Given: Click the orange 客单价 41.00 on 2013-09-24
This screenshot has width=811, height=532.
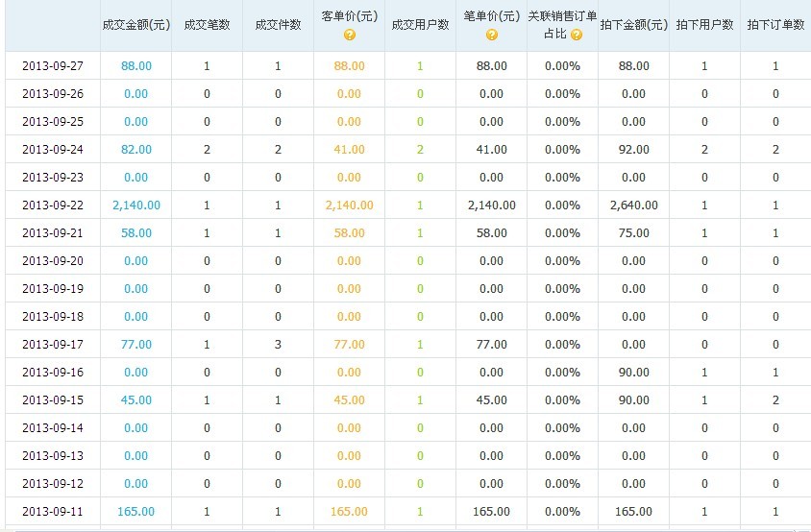Looking at the screenshot, I should pyautogui.click(x=350, y=150).
